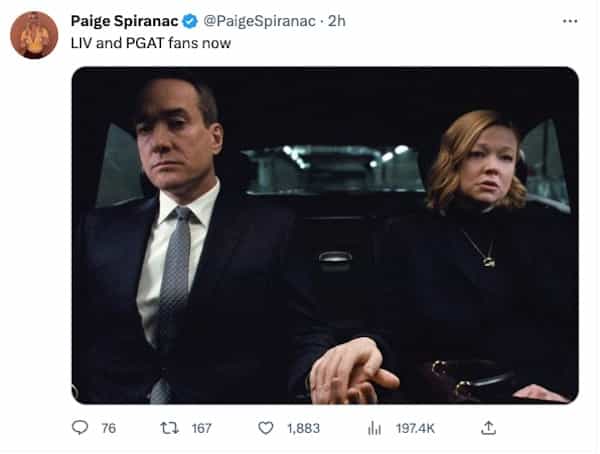Image resolution: width=600 pixels, height=454 pixels.
Task: Like the tweet with the heart icon
Action: (x=266, y=428)
